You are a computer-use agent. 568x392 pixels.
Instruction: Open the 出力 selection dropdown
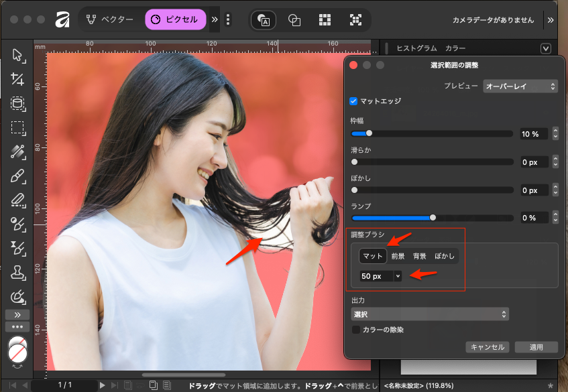click(x=429, y=314)
